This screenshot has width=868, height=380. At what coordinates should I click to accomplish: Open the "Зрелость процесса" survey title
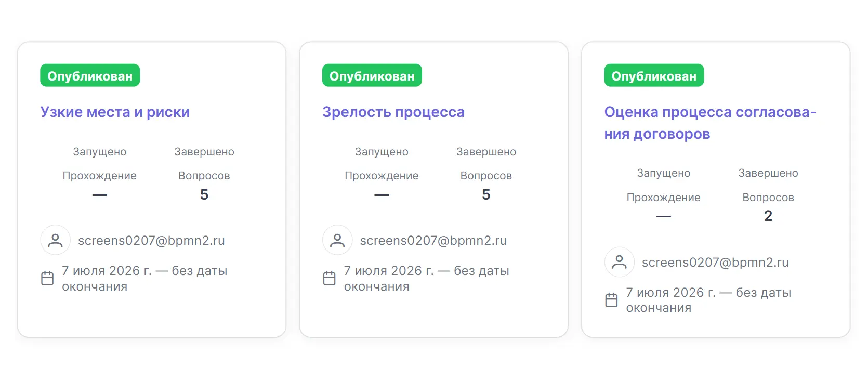(x=393, y=112)
